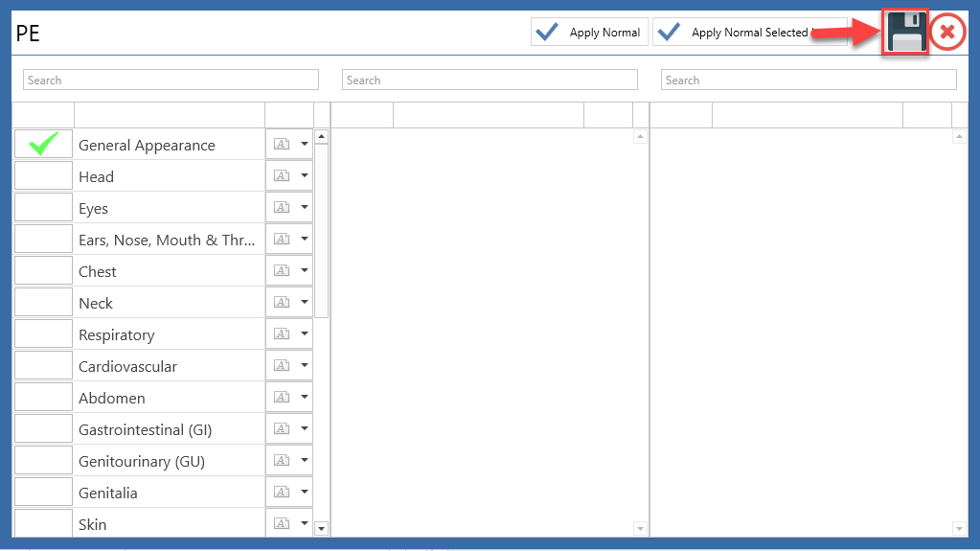Screen dimensions: 980x551
Task: Select the Skin row label
Action: (93, 525)
